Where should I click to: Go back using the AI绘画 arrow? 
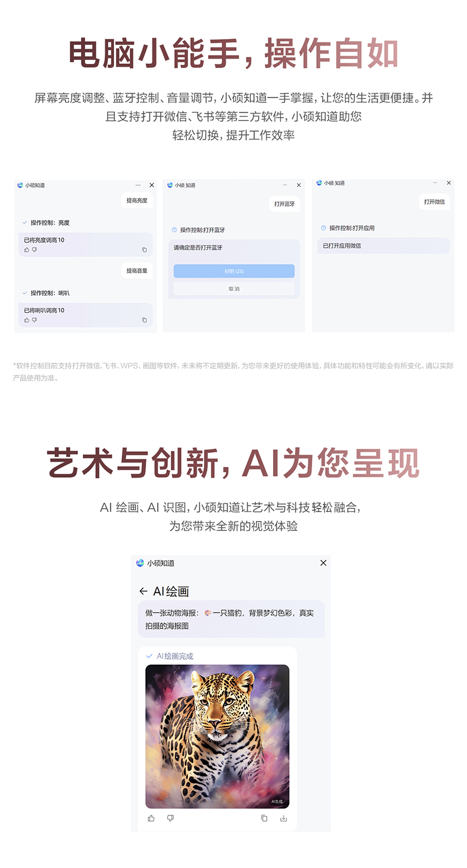(x=143, y=591)
